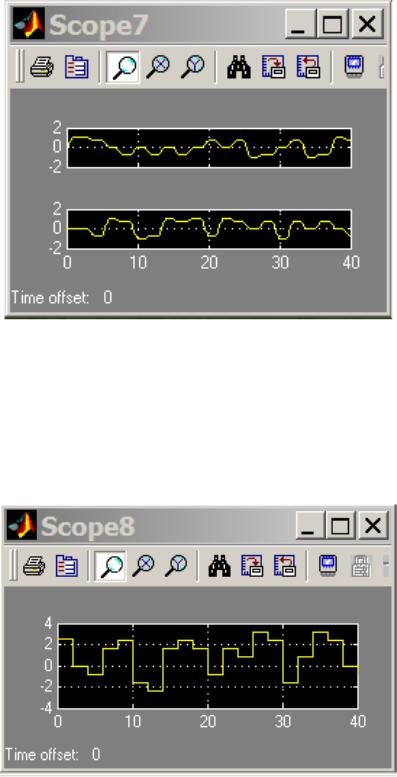This screenshot has height=777, width=397.
Task: Select Zoom X-axis tool in Scope8
Action: [x=144, y=565]
